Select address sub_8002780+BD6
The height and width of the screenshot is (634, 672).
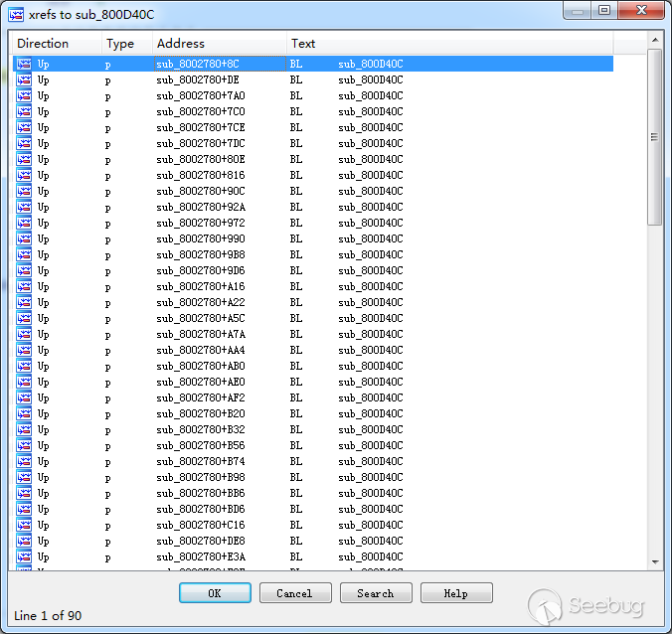(x=201, y=509)
